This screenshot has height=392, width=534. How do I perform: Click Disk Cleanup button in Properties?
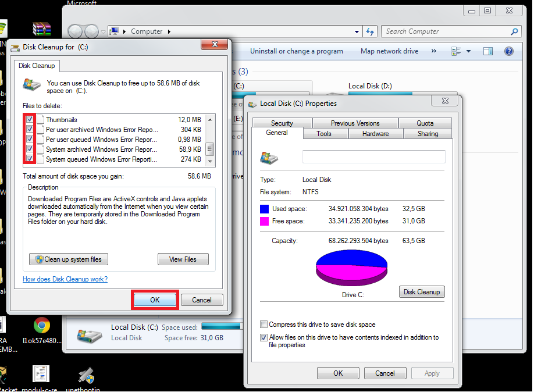422,292
